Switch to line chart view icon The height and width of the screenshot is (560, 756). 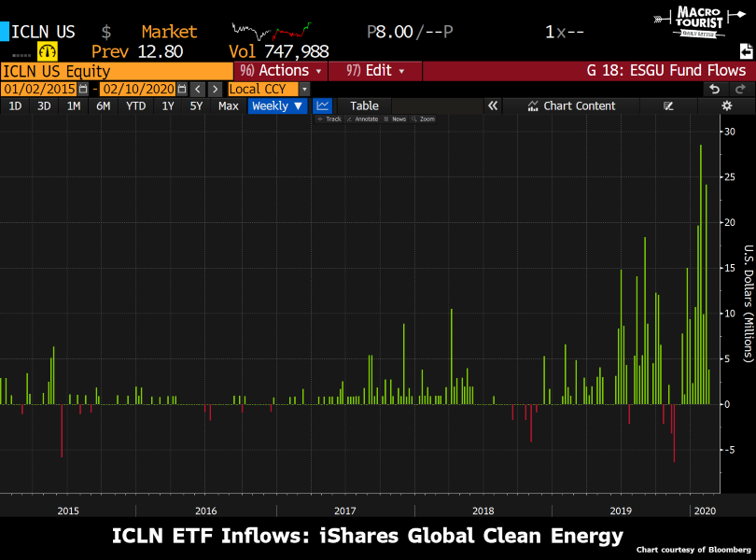[x=323, y=105]
